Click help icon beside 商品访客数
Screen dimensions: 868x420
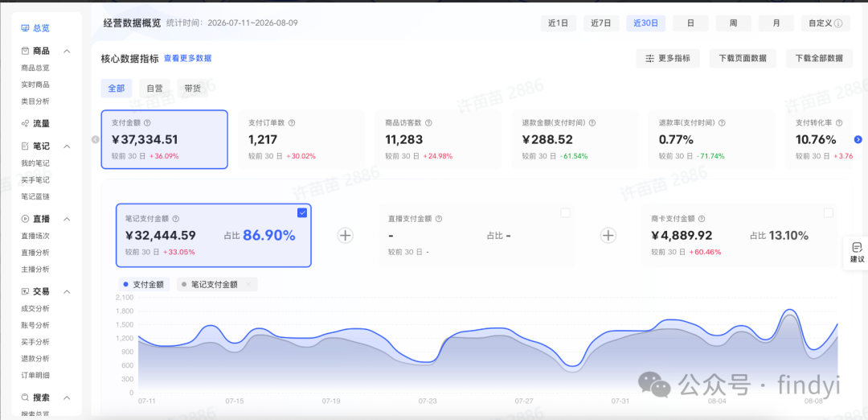(428, 123)
